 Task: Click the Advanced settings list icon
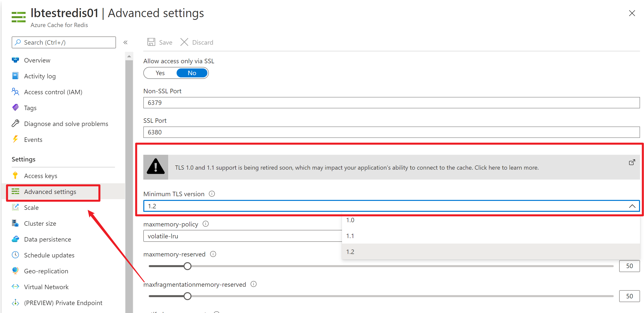15,191
